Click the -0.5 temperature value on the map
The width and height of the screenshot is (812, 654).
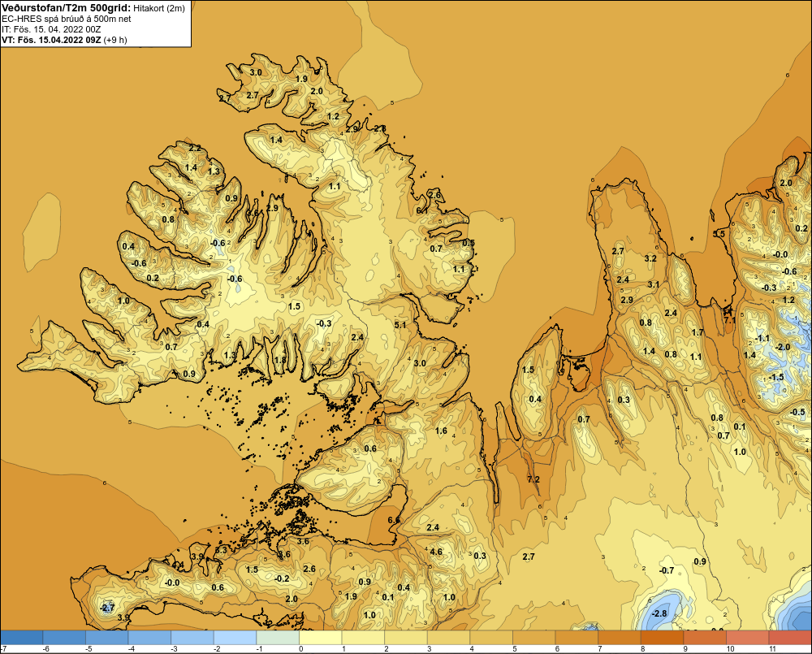tap(797, 412)
